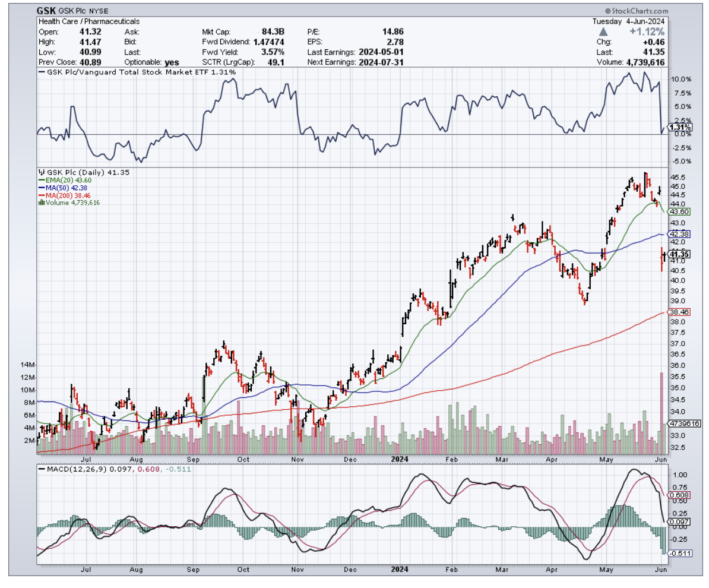Click the boxed 0.097 MACD axis label

679,522
